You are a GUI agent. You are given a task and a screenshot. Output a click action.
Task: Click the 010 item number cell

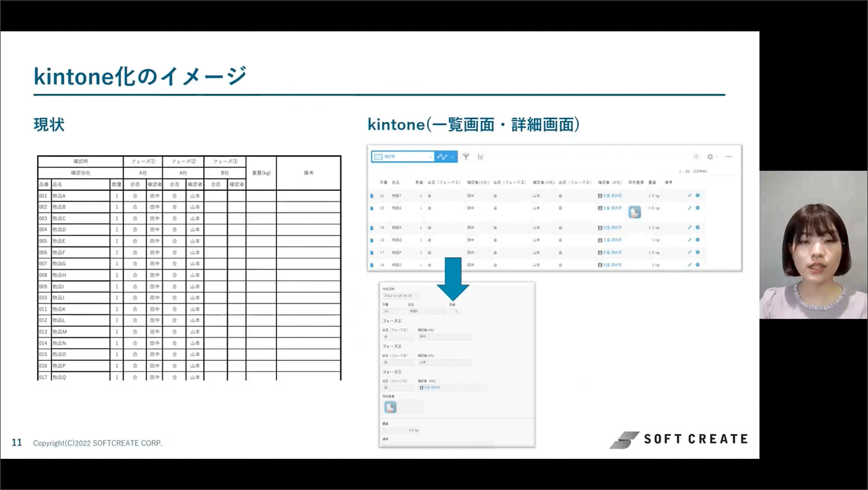point(43,298)
